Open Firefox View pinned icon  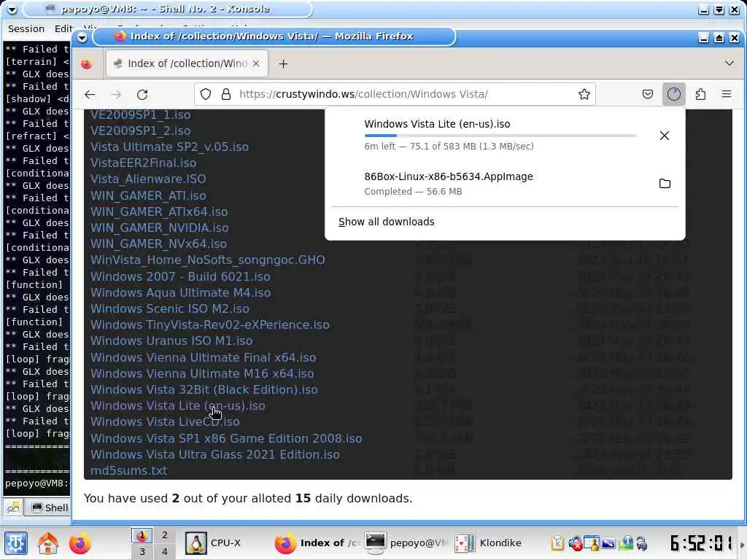(86, 64)
